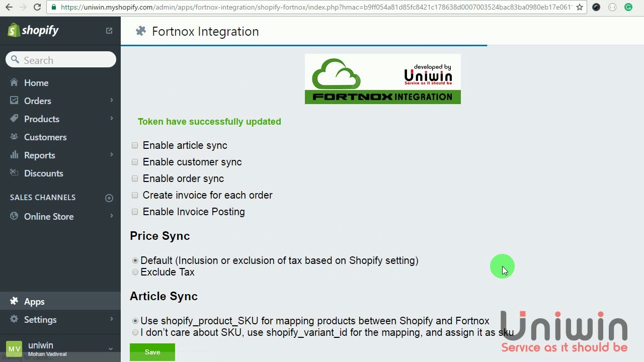The image size is (644, 362).
Task: Click the browser address bar URL
Action: 316,7
